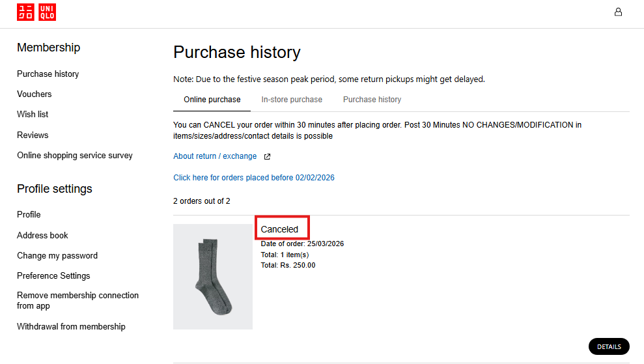Open About return / exchange link
The width and height of the screenshot is (644, 364).
[215, 156]
